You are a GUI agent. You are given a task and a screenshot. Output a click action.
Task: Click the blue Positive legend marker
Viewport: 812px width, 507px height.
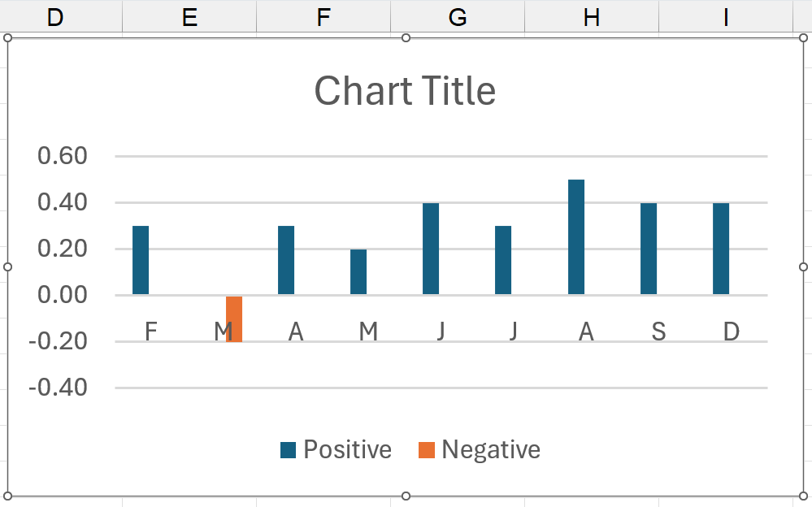click(x=289, y=449)
